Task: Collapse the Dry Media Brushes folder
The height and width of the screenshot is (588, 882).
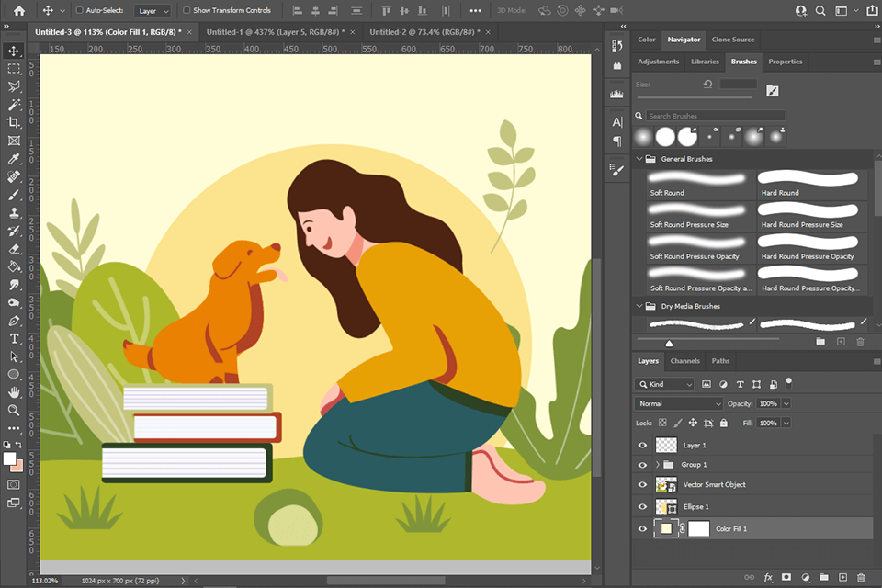Action: [639, 306]
